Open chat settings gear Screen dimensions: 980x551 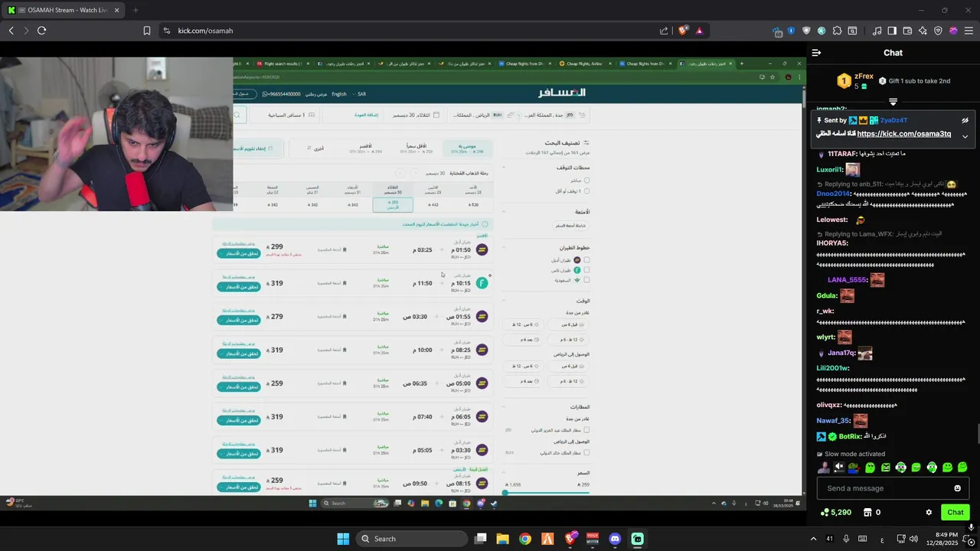(x=929, y=513)
